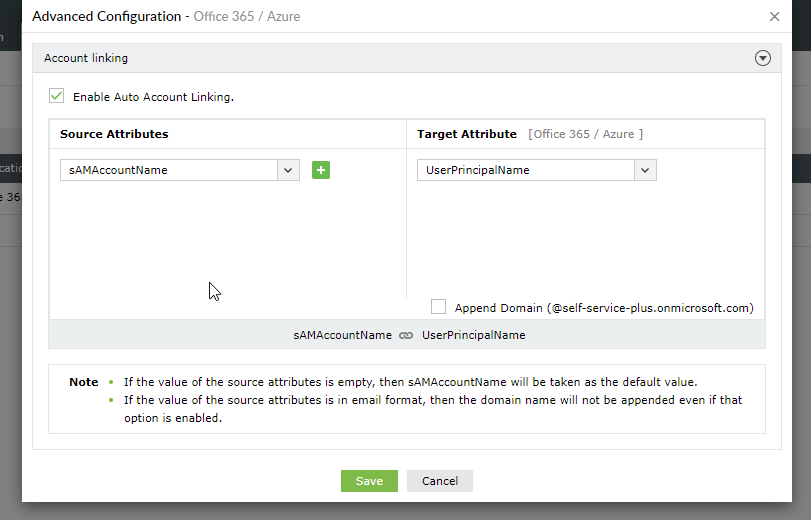Viewport: 811px width, 520px height.
Task: Open the source attribute dropdown arrow
Action: [x=289, y=170]
